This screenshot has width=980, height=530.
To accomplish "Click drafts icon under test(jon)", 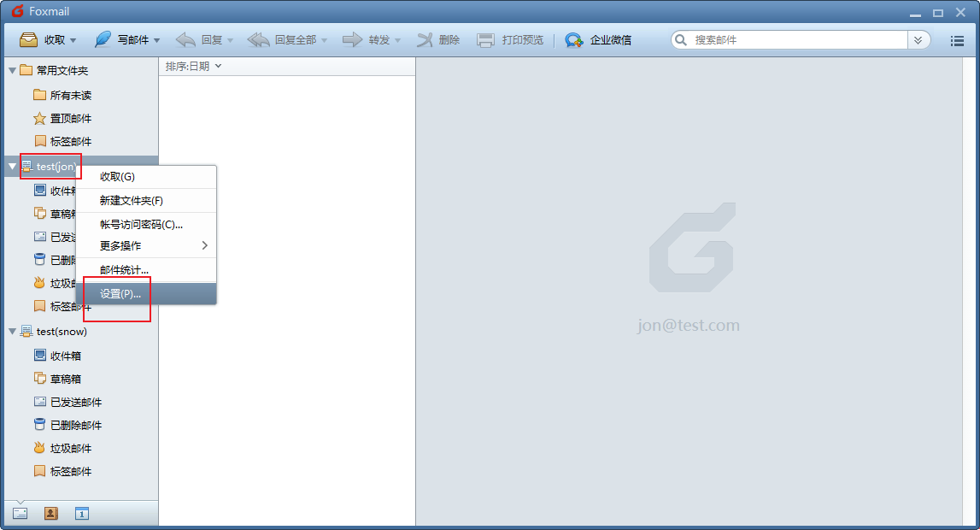I will click(x=40, y=213).
